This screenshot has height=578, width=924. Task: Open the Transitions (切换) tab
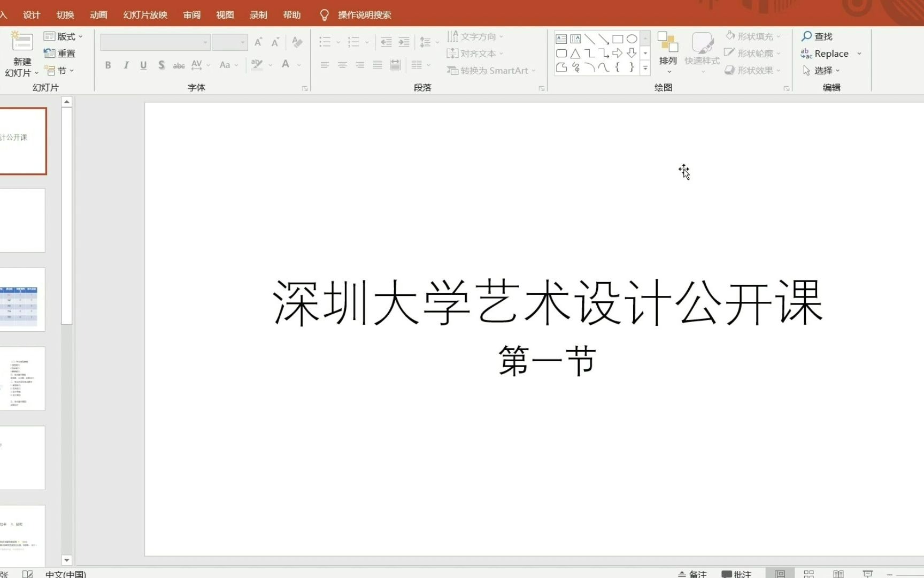[65, 15]
